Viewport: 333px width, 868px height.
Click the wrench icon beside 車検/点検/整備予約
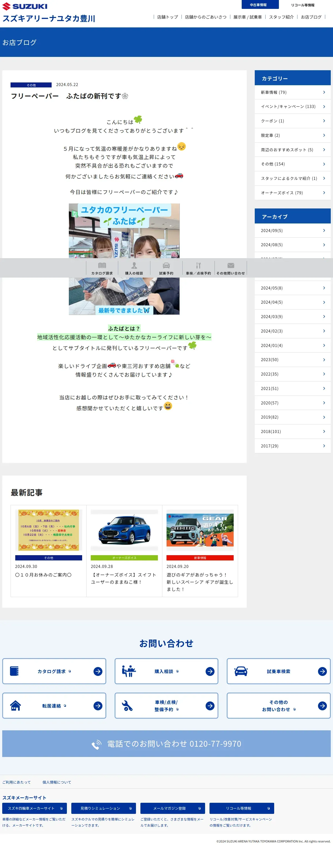tap(127, 706)
